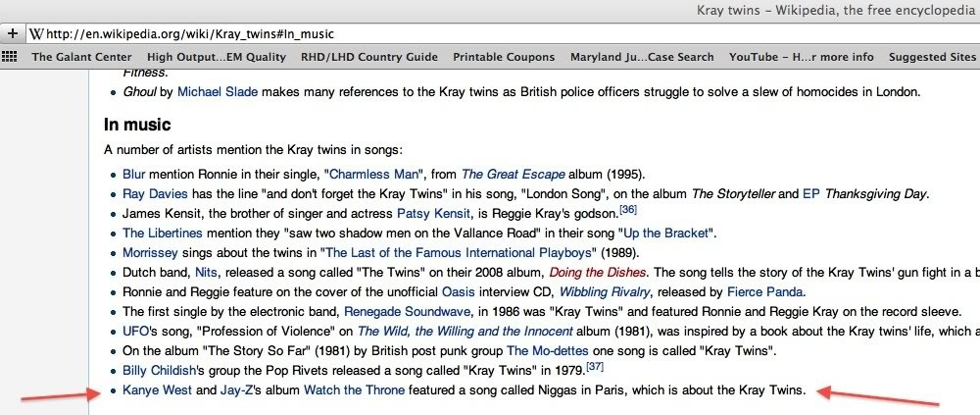Open The Galant Center bookmark
980x415 pixels.
pyautogui.click(x=82, y=57)
